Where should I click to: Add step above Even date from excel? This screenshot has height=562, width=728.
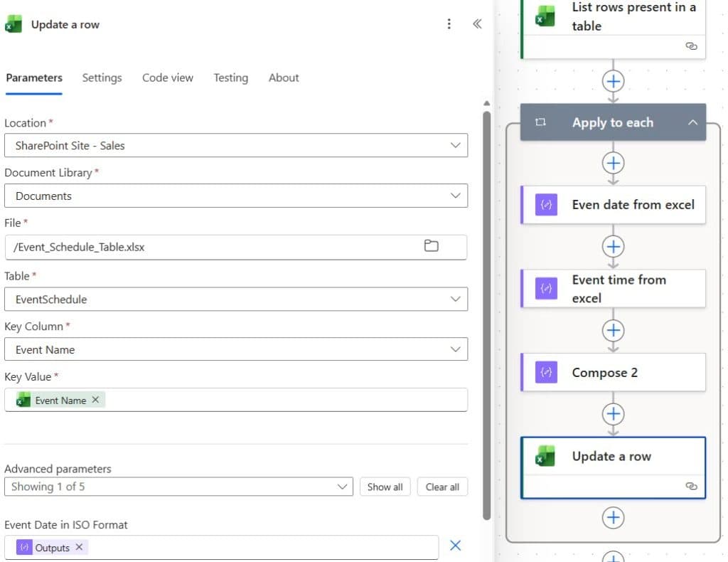coord(613,163)
